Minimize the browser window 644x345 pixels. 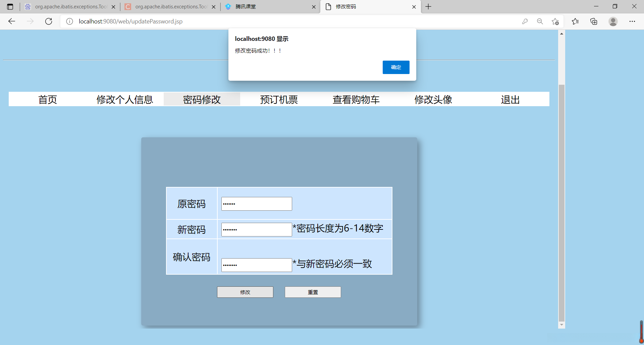pyautogui.click(x=596, y=6)
